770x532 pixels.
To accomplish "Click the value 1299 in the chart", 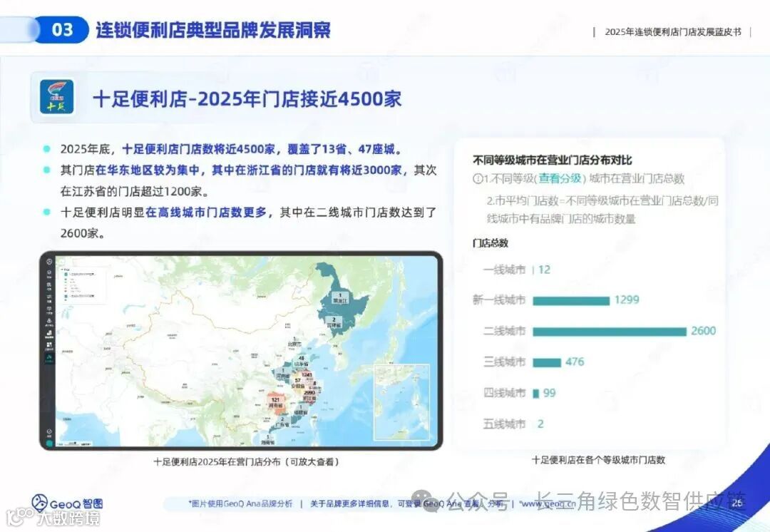I will (x=627, y=300).
